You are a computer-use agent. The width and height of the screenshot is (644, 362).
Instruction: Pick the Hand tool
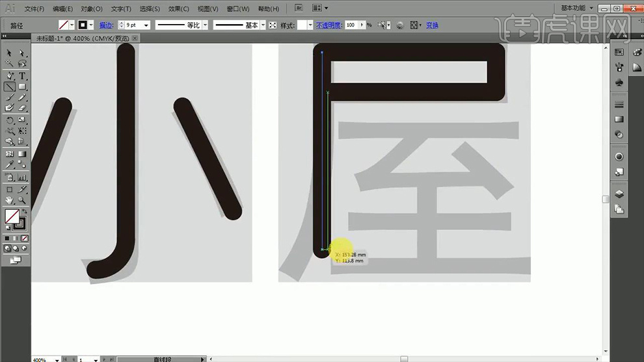click(x=10, y=200)
